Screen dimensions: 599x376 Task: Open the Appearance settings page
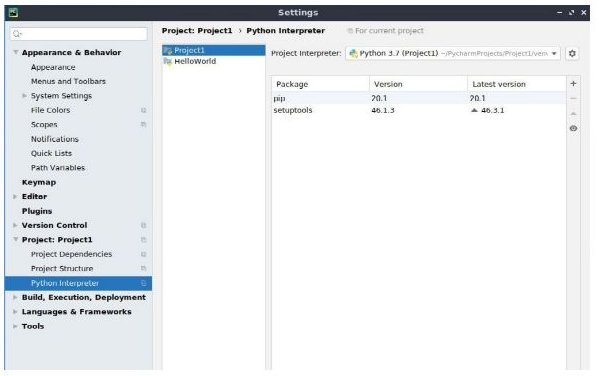click(53, 67)
